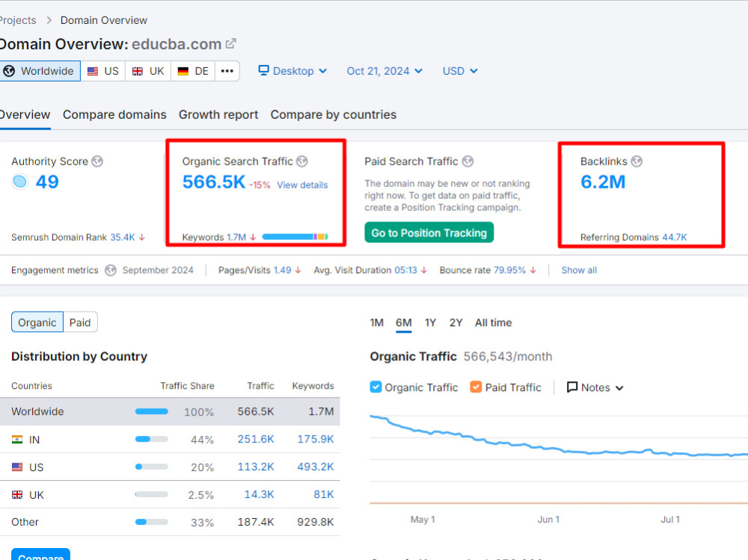Open more regions via three-dots button
Screen dimensions: 748x560
pos(227,71)
